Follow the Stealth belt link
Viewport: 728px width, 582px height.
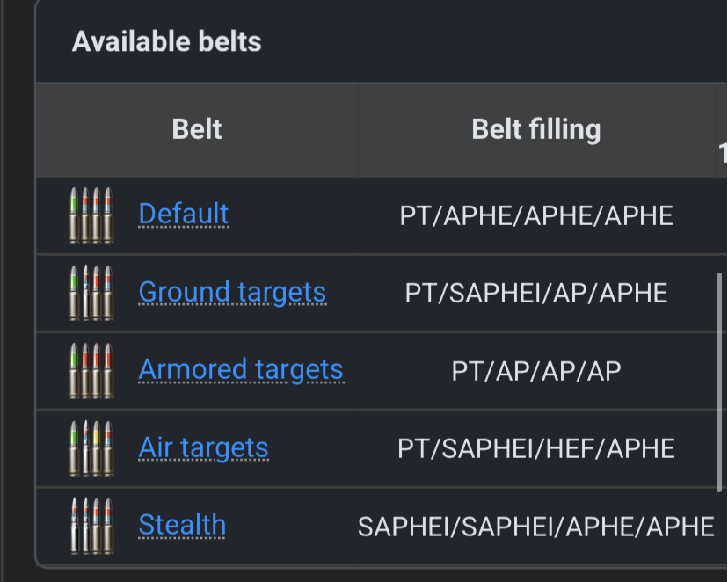(182, 525)
